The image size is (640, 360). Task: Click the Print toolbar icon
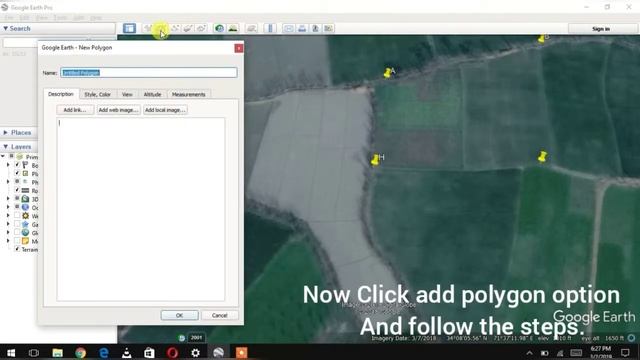302,28
